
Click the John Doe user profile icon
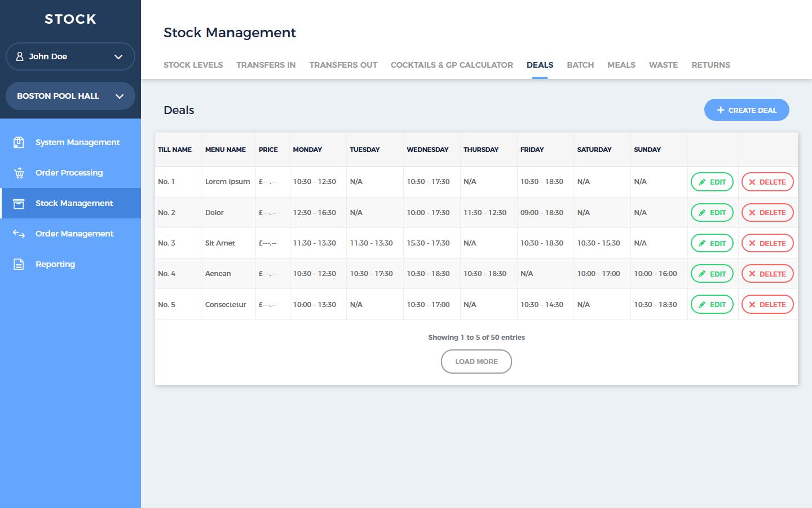pyautogui.click(x=20, y=56)
